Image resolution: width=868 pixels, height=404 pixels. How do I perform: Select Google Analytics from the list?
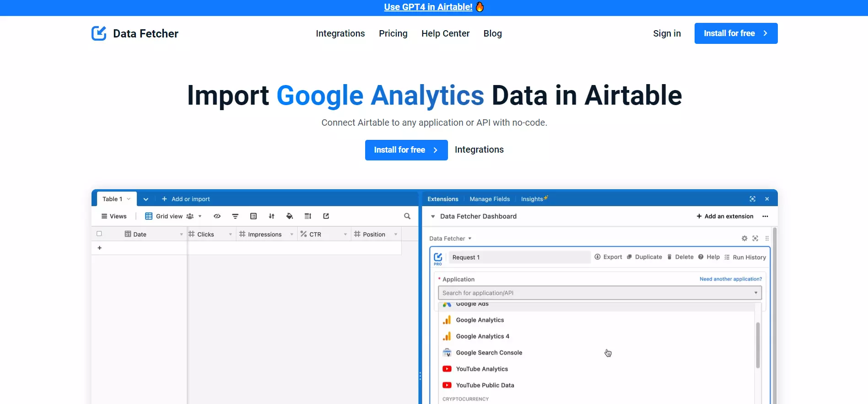pyautogui.click(x=597, y=320)
